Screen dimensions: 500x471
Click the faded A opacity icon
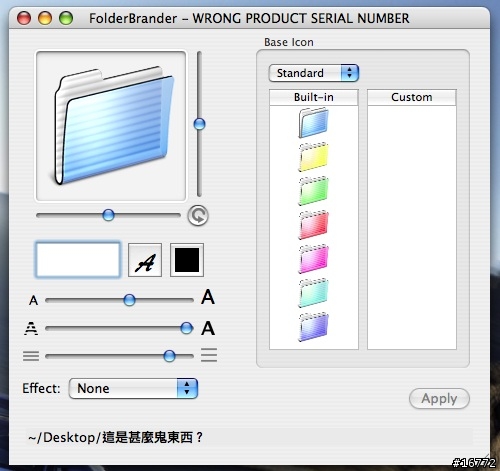click(x=31, y=328)
